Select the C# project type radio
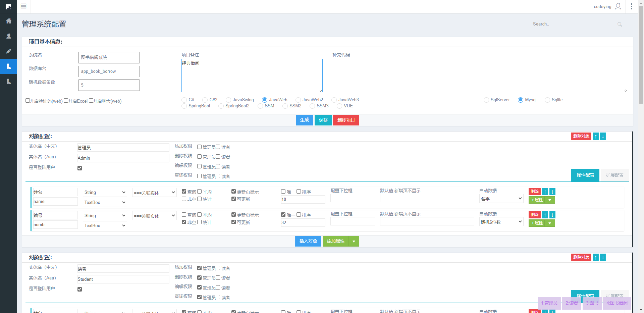The image size is (644, 313). click(x=184, y=100)
